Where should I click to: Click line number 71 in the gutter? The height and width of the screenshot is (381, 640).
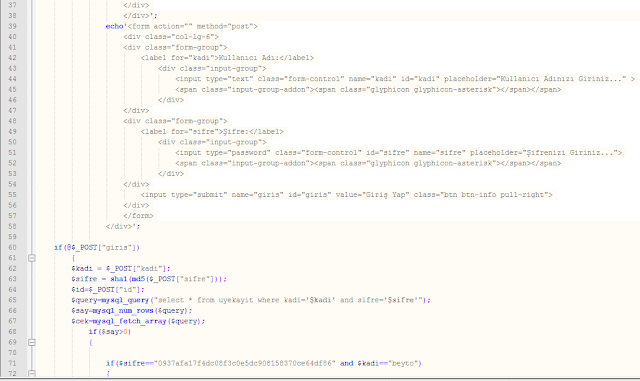point(12,363)
